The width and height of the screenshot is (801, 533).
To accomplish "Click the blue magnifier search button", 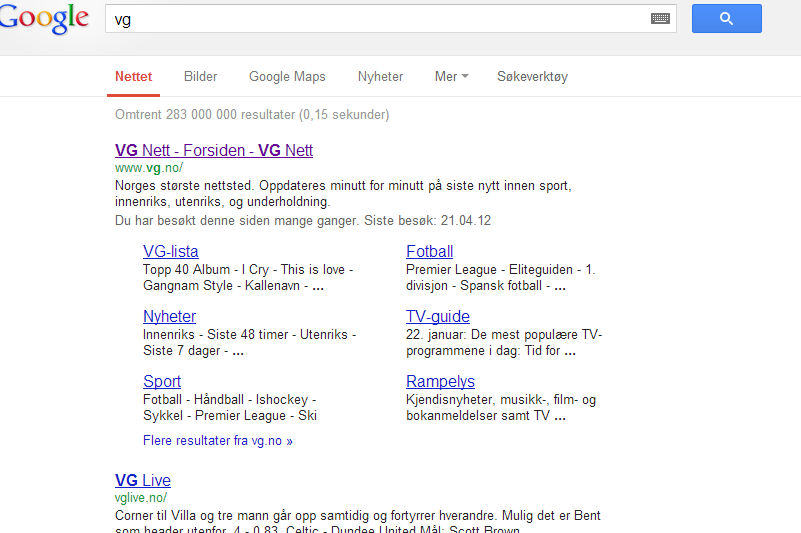I will 726,18.
